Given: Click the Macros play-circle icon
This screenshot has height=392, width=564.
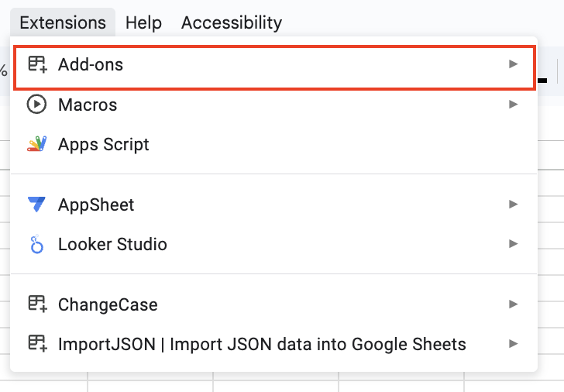Looking at the screenshot, I should coord(36,105).
